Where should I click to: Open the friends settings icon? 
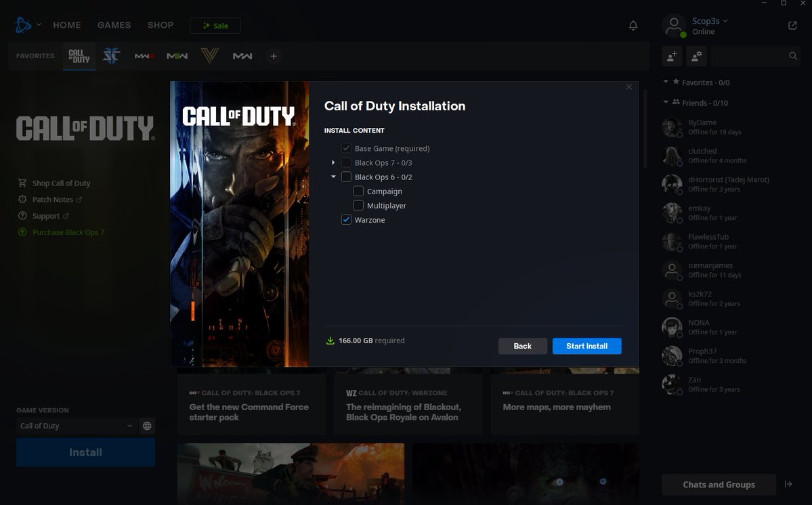[696, 56]
